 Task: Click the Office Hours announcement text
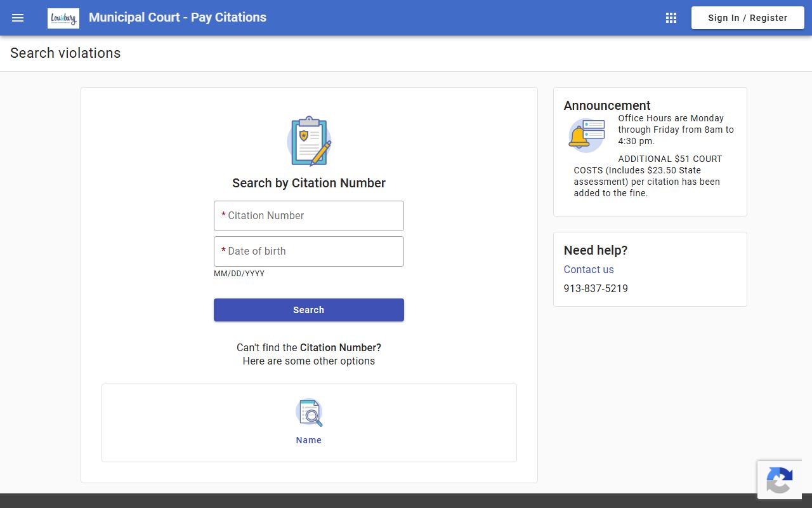click(x=676, y=130)
